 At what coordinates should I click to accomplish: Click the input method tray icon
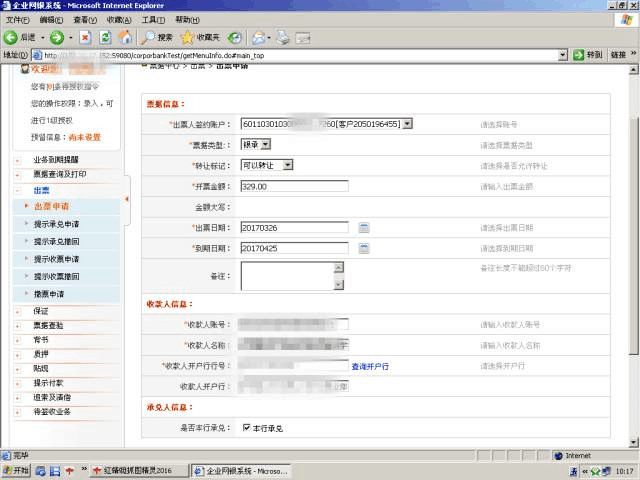pos(573,471)
